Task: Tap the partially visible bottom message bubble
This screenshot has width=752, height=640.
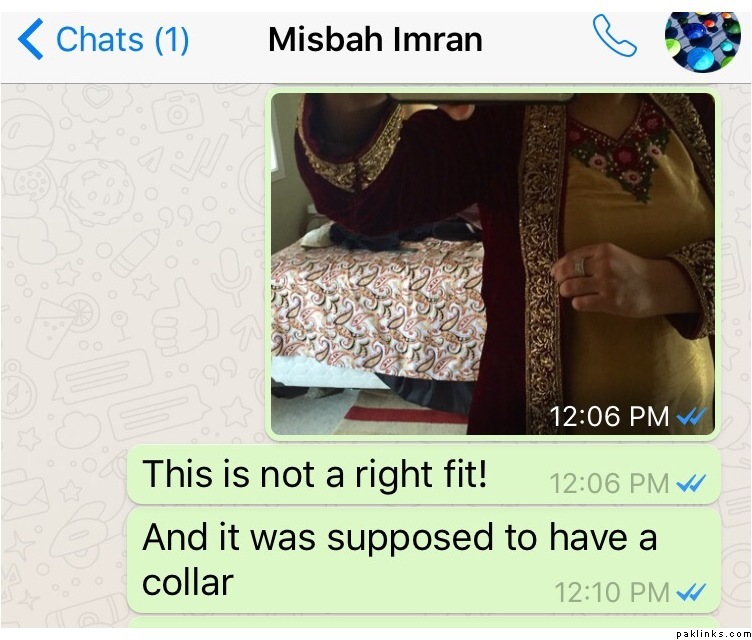Action: click(423, 623)
